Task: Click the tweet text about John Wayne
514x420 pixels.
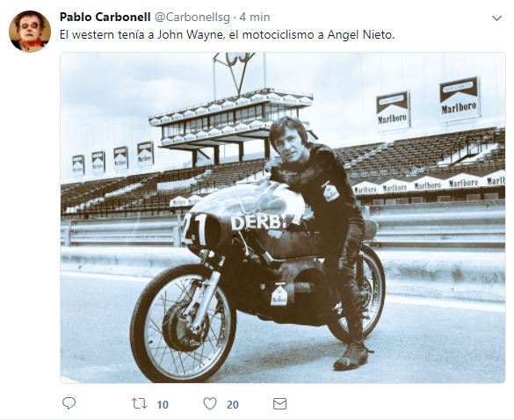Action: (x=228, y=35)
